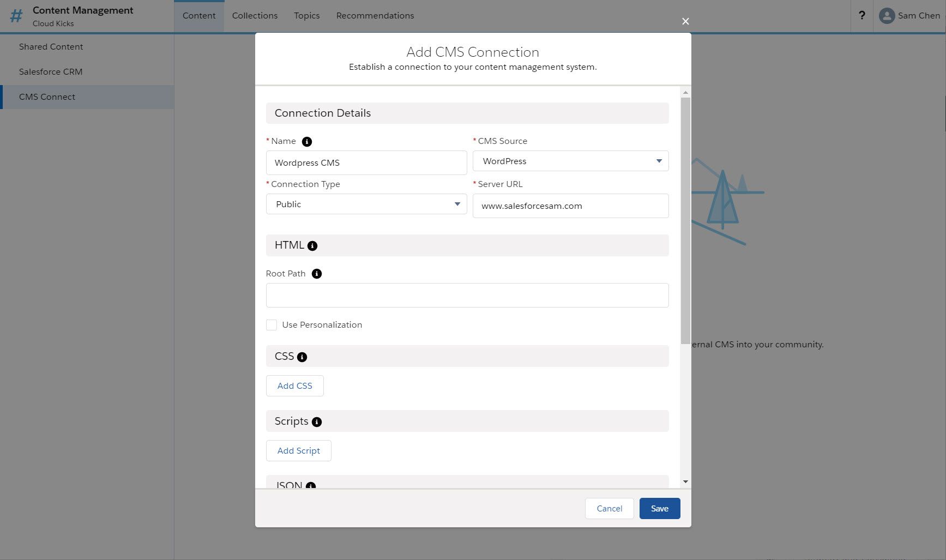The width and height of the screenshot is (946, 560).
Task: Close the Add CMS Connection dialog
Action: (685, 21)
